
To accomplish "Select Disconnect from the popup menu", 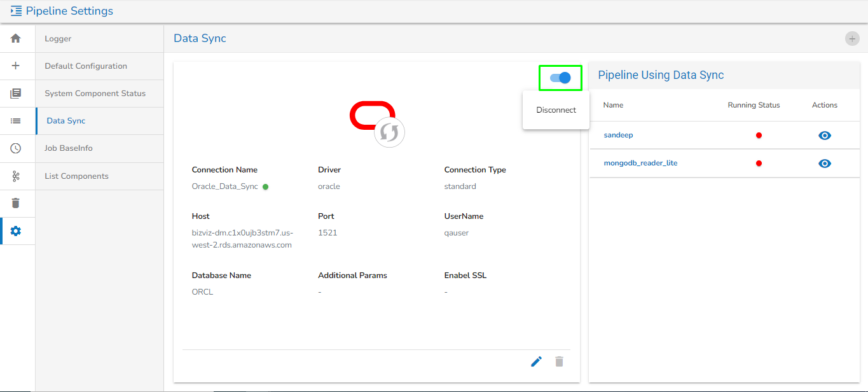I will pos(556,110).
